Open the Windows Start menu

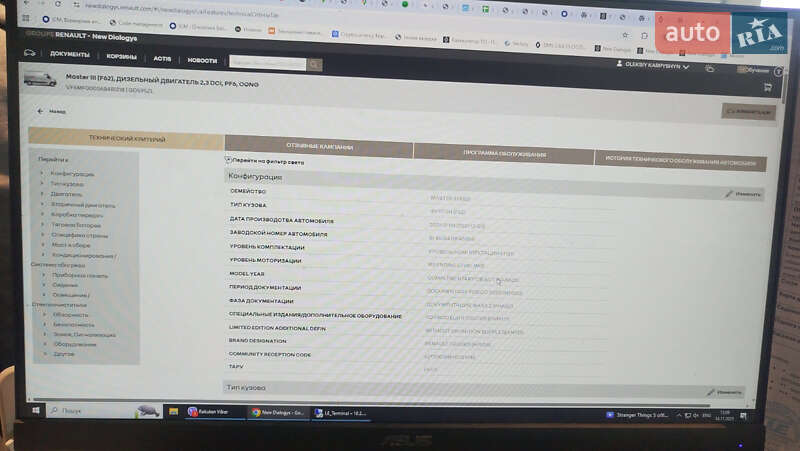click(34, 410)
